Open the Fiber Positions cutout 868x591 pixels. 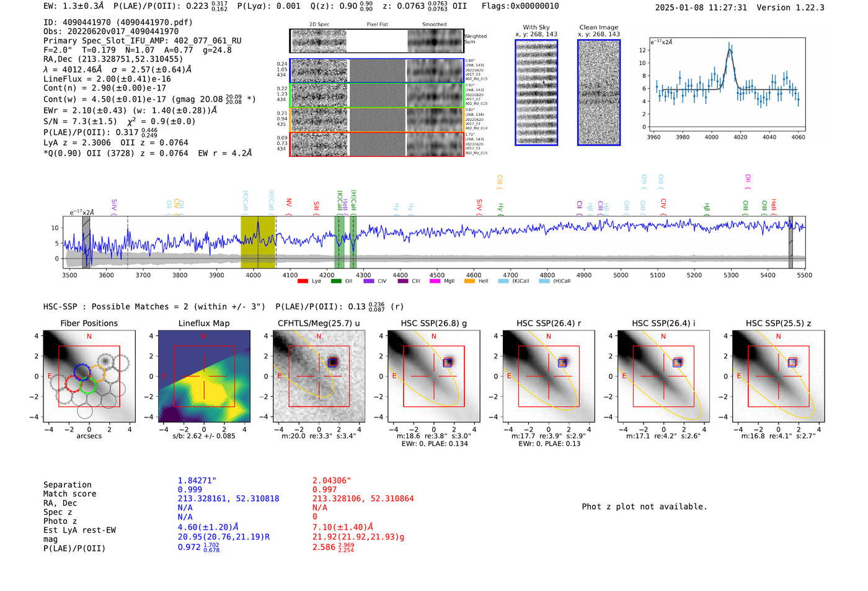pyautogui.click(x=89, y=376)
